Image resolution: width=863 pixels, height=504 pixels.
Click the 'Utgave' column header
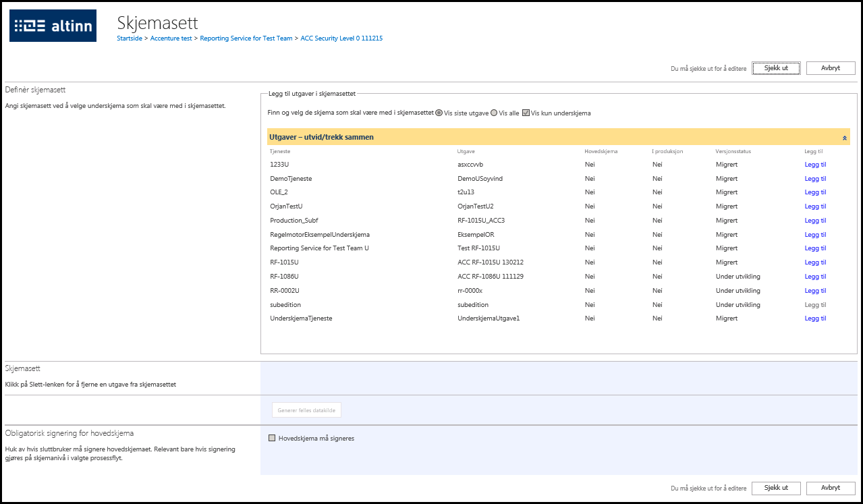click(466, 151)
